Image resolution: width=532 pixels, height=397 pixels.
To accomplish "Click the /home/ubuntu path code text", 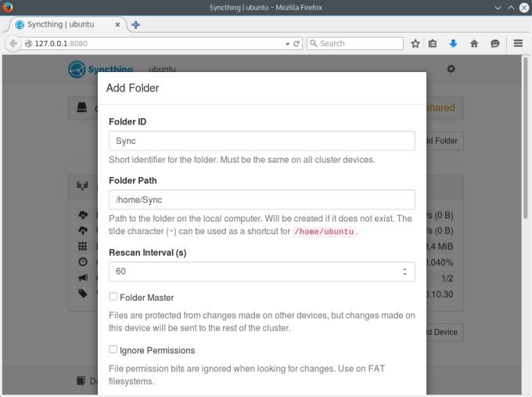I will (x=324, y=232).
